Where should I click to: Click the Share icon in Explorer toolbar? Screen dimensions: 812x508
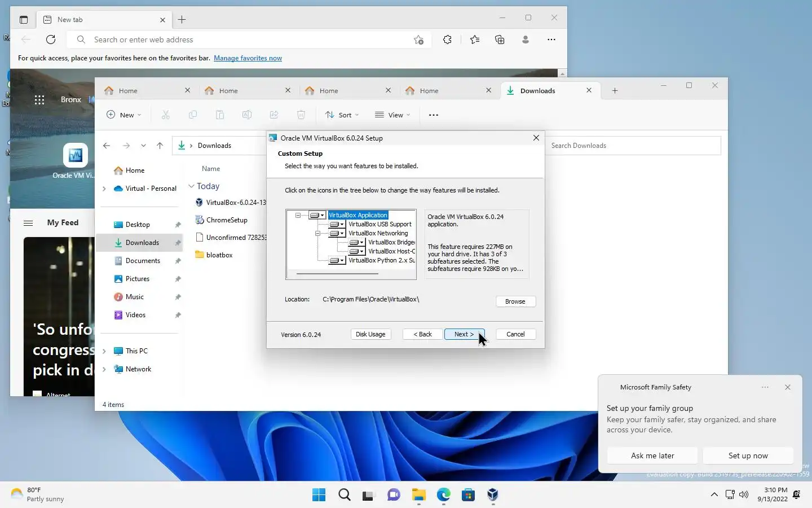coord(274,115)
